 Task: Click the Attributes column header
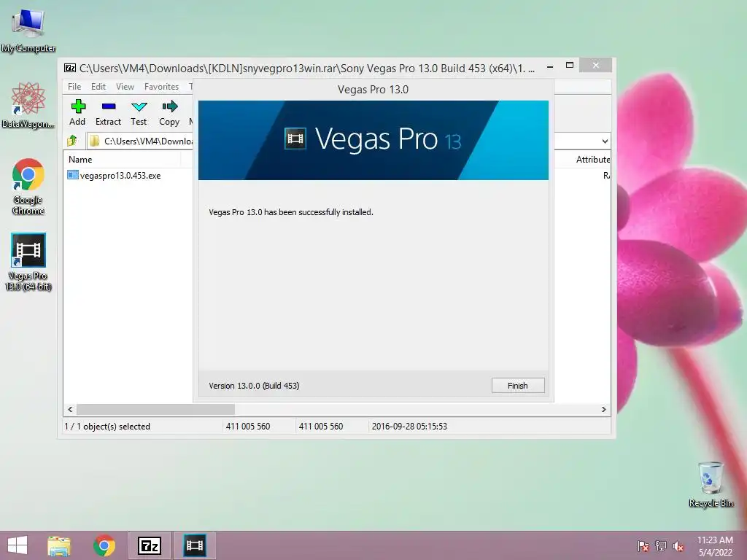[x=592, y=160]
